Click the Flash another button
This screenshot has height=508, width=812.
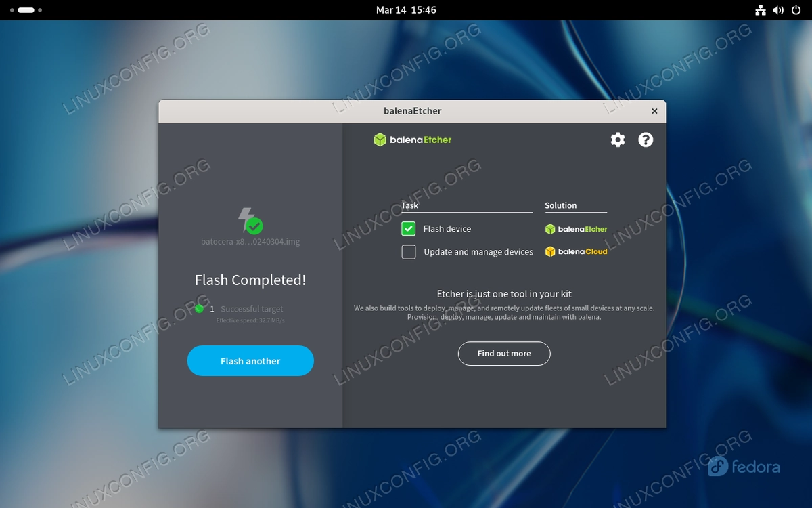250,360
